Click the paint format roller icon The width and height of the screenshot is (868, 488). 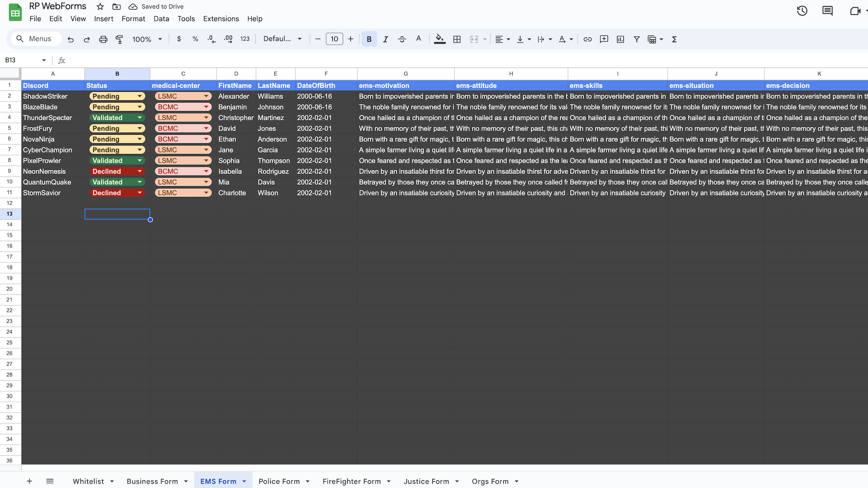(x=119, y=39)
